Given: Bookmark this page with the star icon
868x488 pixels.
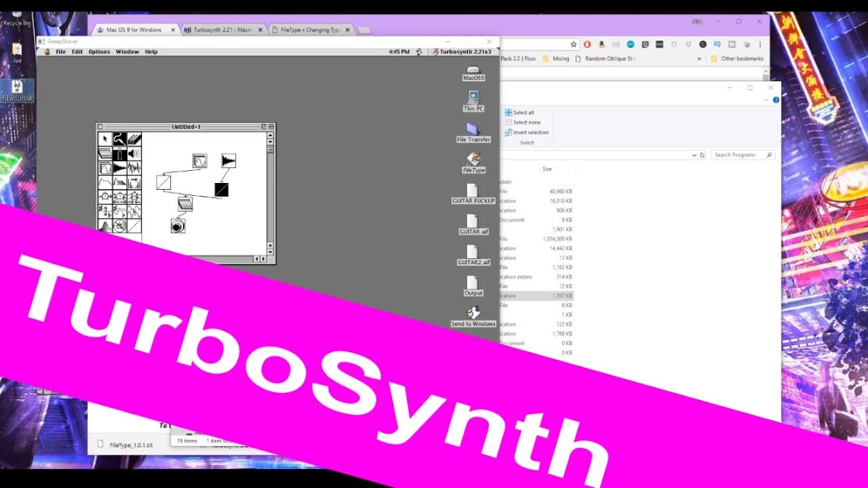Looking at the screenshot, I should pos(574,44).
